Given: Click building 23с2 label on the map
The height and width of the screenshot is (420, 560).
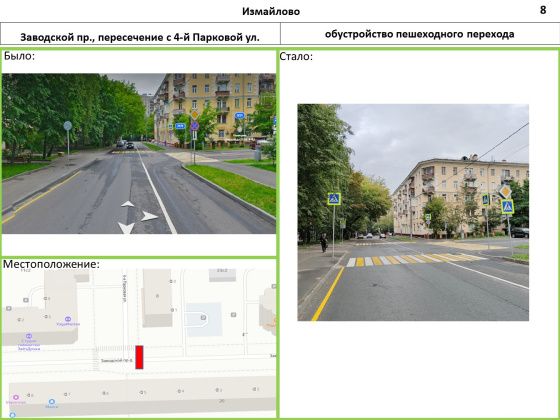Looking at the screenshot, I should [222, 270].
